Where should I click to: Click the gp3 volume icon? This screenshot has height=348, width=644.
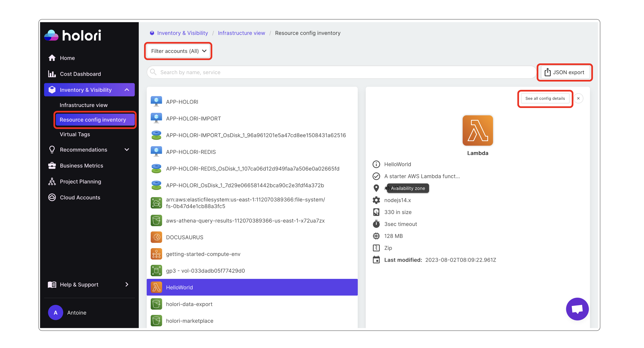[x=156, y=271]
